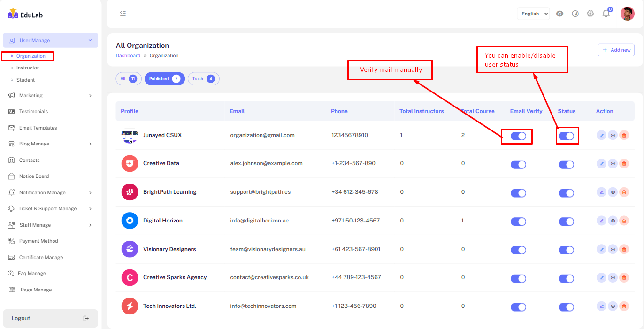Click the view eye icon for Creative Data
The image size is (644, 329).
(613, 164)
